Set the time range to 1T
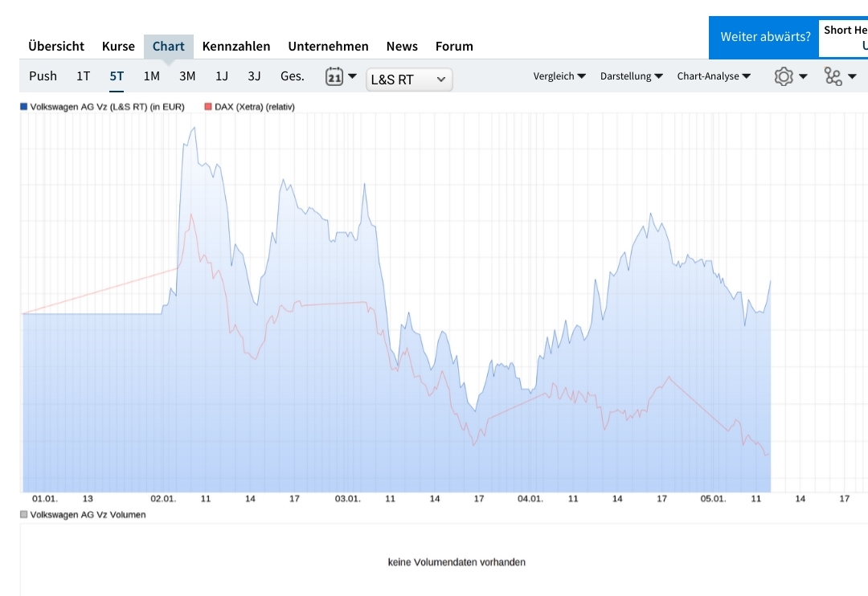Image resolution: width=868 pixels, height=596 pixels. tap(83, 76)
